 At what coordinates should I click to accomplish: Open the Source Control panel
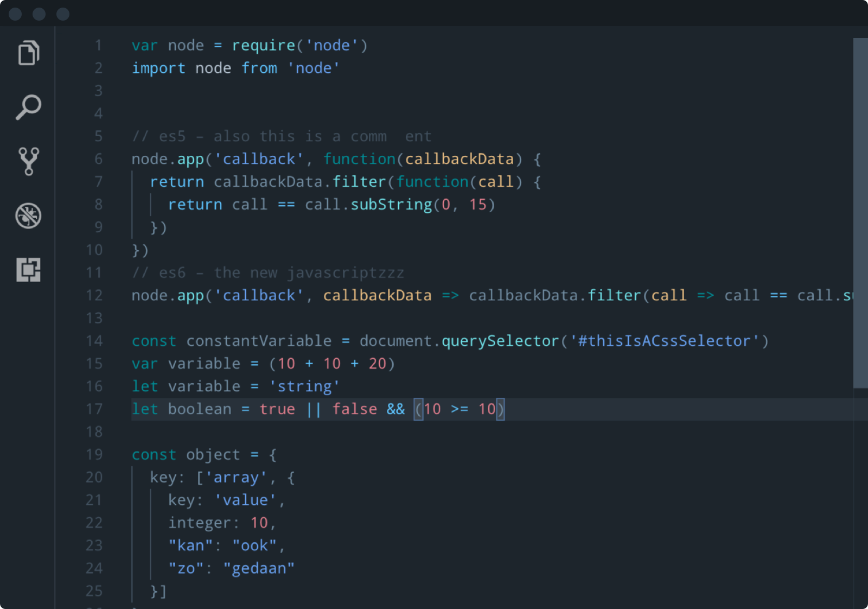[x=29, y=161]
